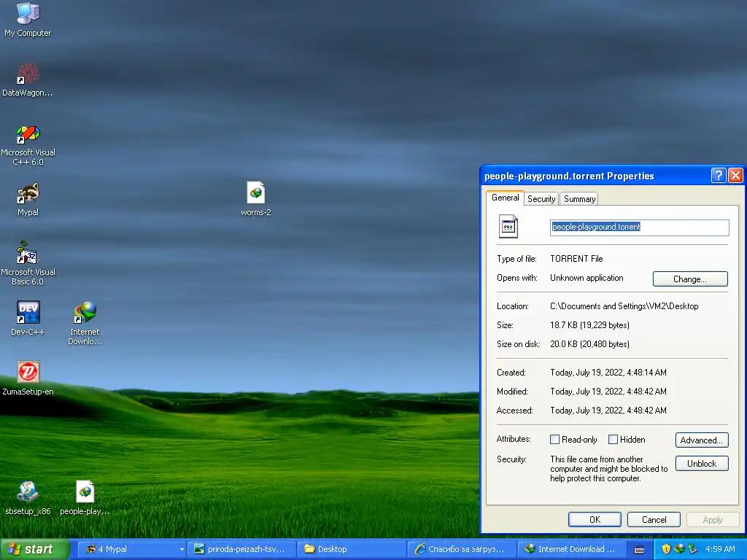Click the Internet Download Manager tray icon
Viewport: 747px width, 560px height.
coord(679,549)
